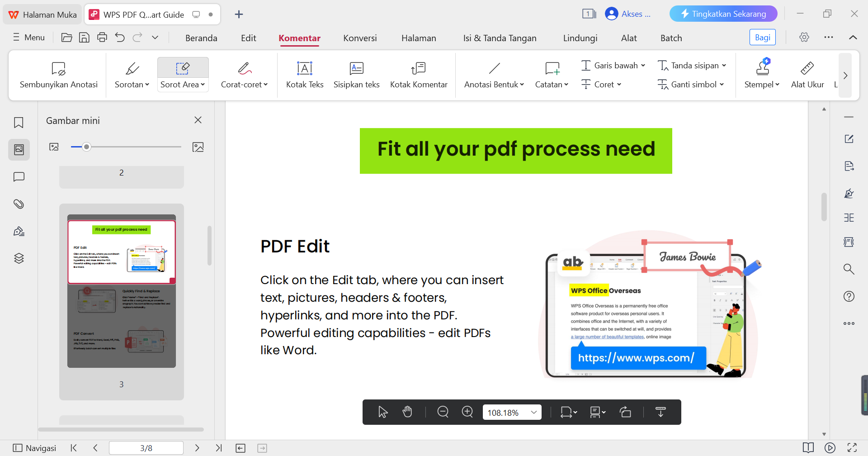Select the Sisipkan teks annotation tool
This screenshot has height=456, width=868.
pyautogui.click(x=356, y=74)
